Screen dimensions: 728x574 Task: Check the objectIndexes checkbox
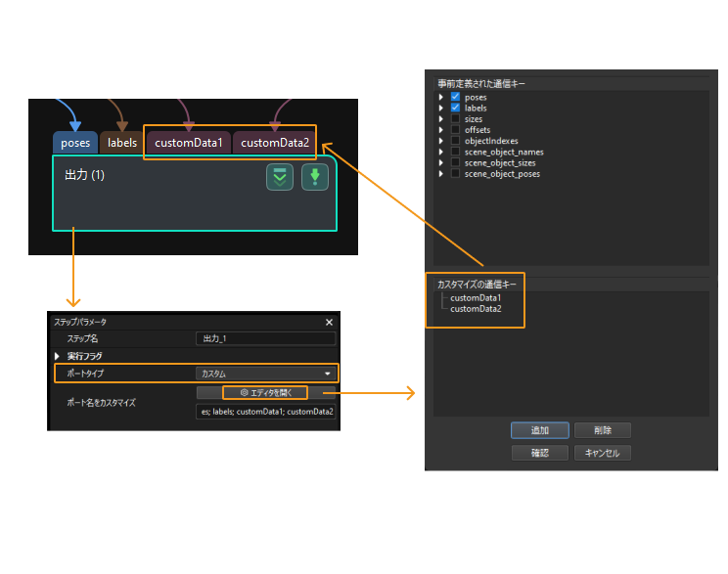point(455,141)
